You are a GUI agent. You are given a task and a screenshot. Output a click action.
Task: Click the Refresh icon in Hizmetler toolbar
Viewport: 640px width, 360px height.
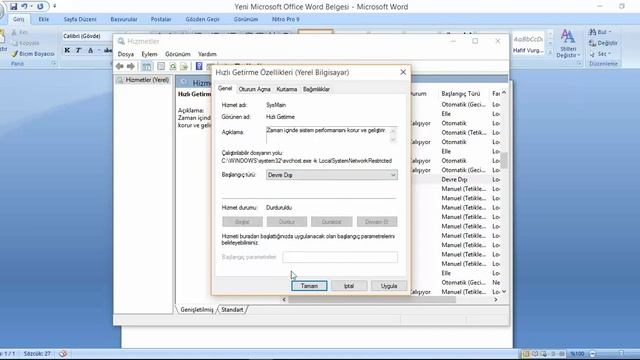click(173, 66)
